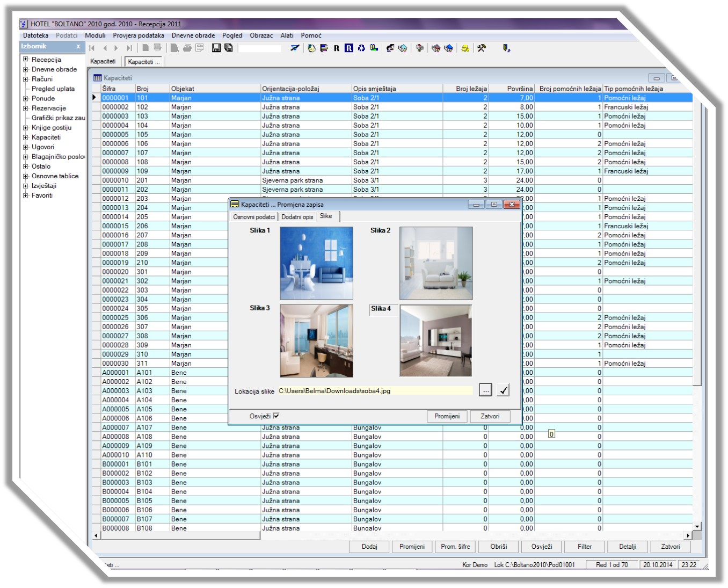Go to last record navigation arrow
Viewport: 728px width, 588px height.
coord(129,48)
